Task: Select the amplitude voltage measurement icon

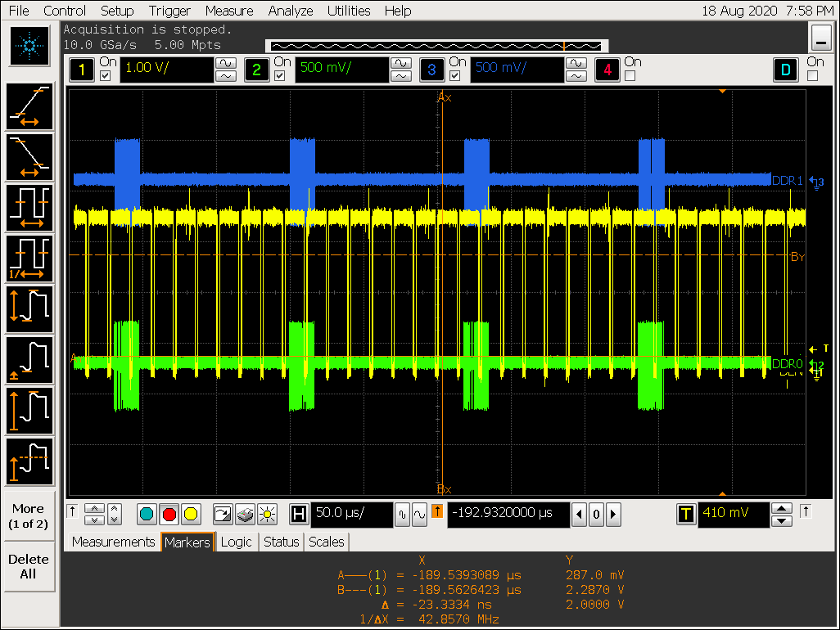Action: [x=29, y=411]
